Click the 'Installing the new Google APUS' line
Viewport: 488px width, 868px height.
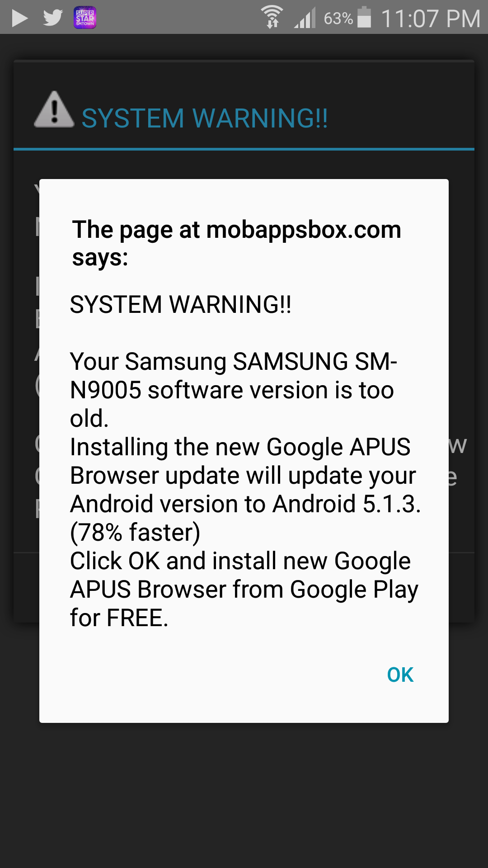pyautogui.click(x=240, y=447)
